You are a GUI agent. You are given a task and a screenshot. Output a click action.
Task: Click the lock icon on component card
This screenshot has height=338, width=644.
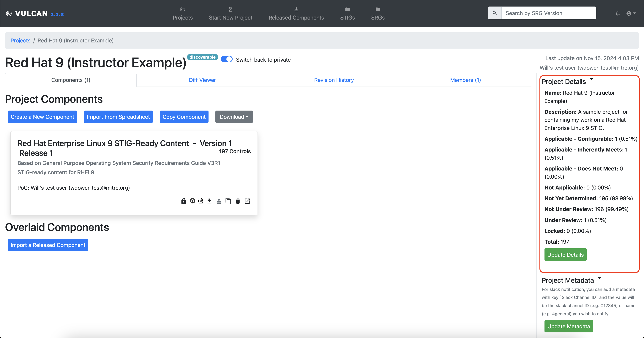(184, 201)
